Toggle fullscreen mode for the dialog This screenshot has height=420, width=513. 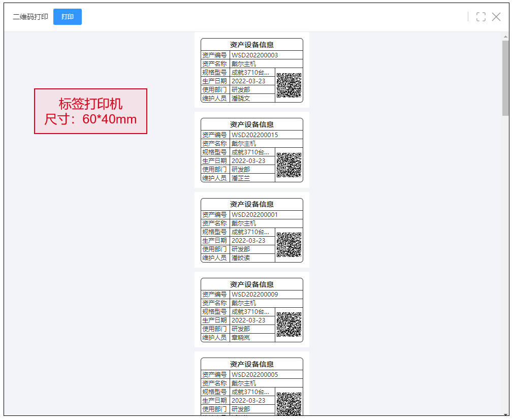click(480, 17)
